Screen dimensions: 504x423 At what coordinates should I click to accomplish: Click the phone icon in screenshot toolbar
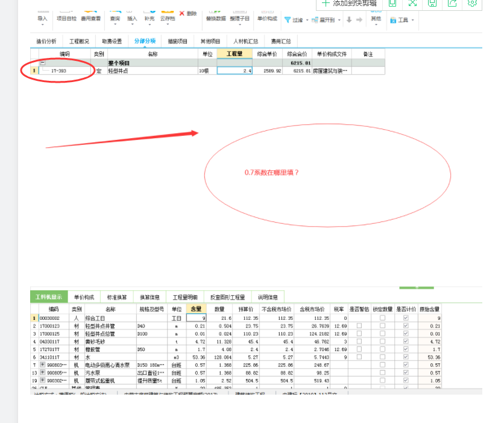click(392, 3)
